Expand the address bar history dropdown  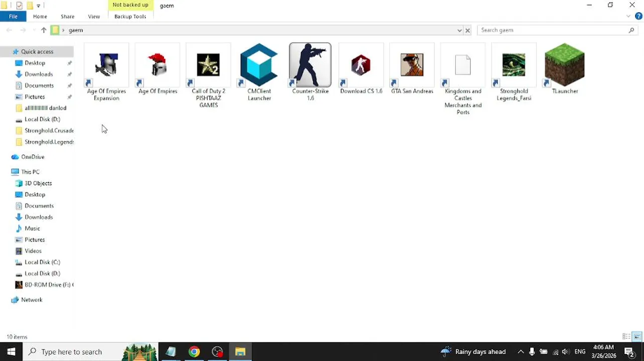click(459, 30)
